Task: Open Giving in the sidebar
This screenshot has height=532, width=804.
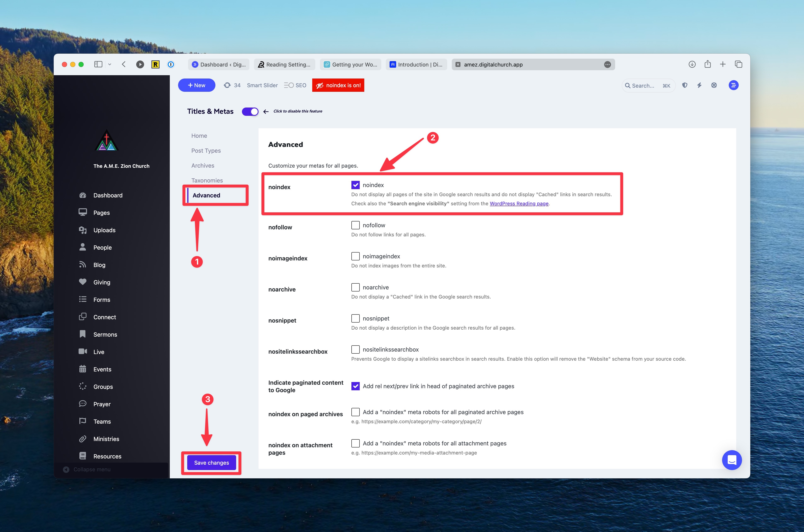Action: click(x=102, y=282)
